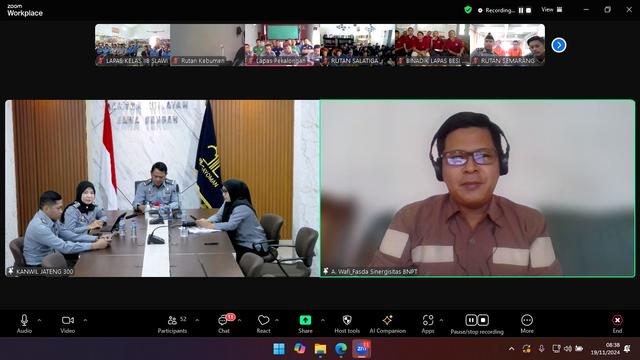The height and width of the screenshot is (360, 640).
Task: Launch the AI Companion
Action: 387,324
